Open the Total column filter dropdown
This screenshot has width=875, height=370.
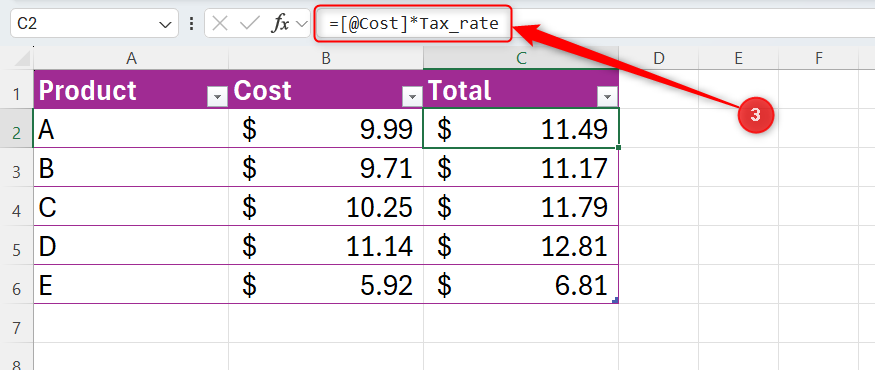[607, 97]
